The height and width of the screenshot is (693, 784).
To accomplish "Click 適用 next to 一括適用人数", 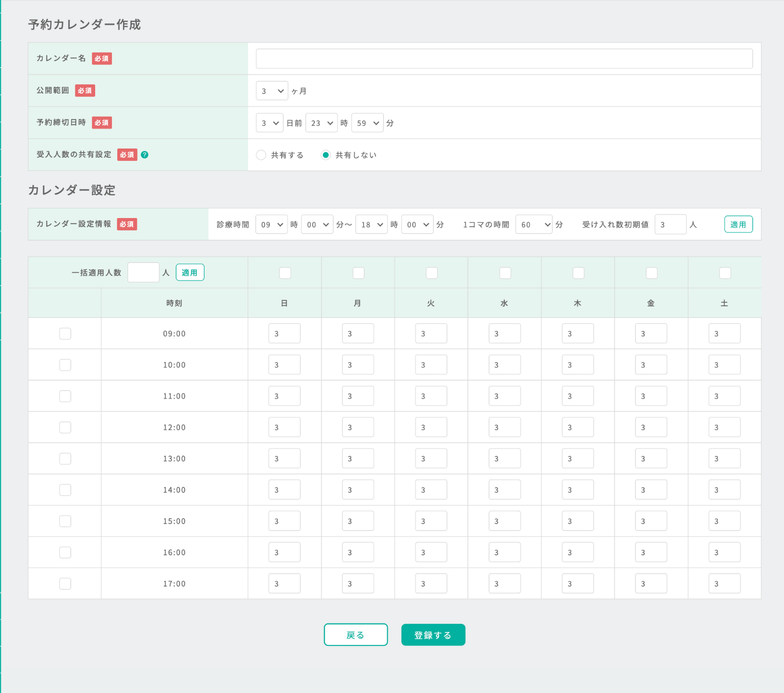I will pos(190,272).
